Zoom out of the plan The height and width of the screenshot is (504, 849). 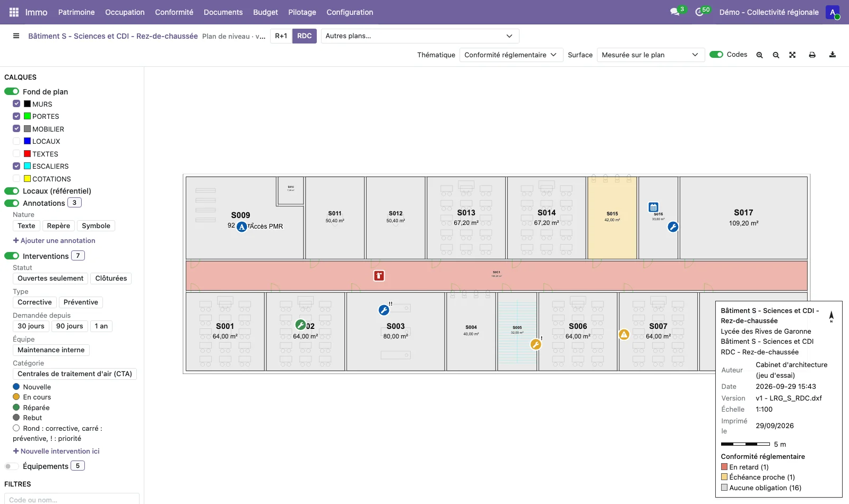(x=776, y=55)
